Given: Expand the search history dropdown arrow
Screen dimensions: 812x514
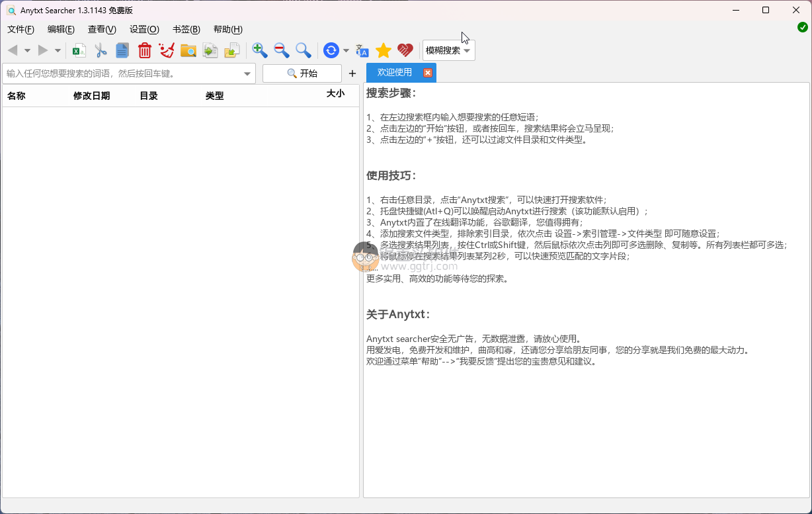Looking at the screenshot, I should (x=248, y=73).
